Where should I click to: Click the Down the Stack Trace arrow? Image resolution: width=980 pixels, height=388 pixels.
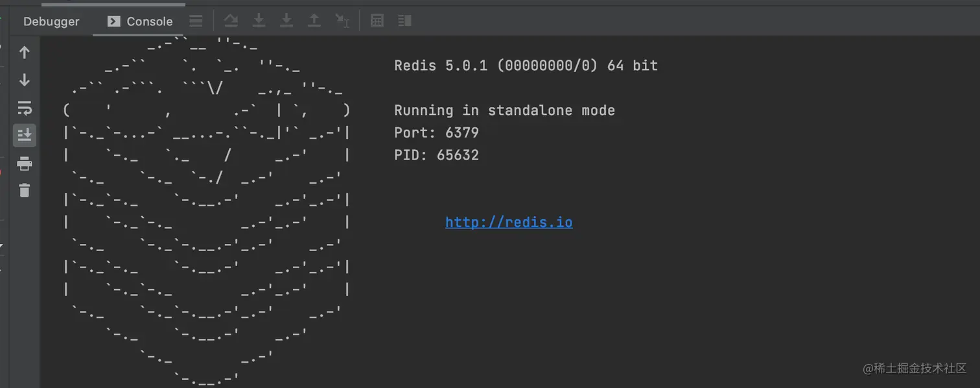pyautogui.click(x=25, y=80)
